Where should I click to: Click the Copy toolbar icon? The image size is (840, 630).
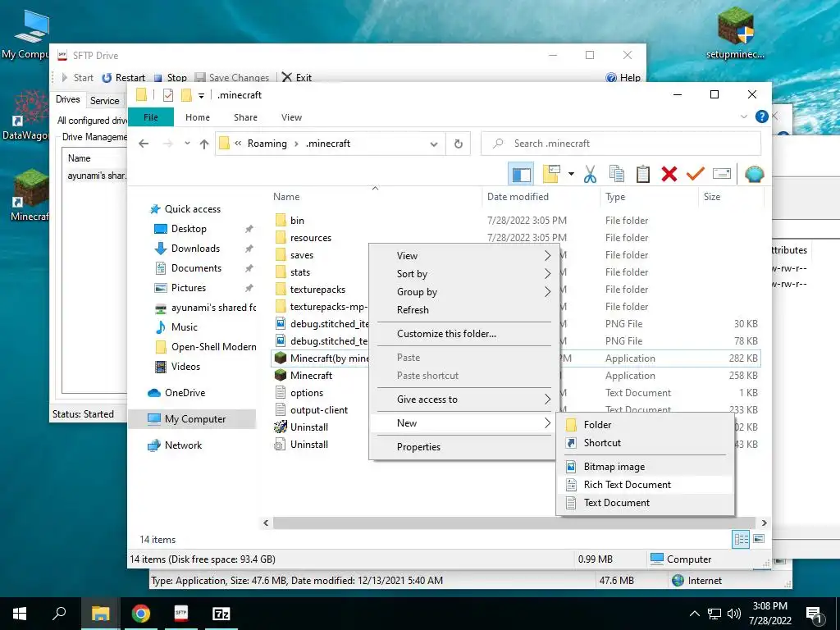(x=617, y=174)
